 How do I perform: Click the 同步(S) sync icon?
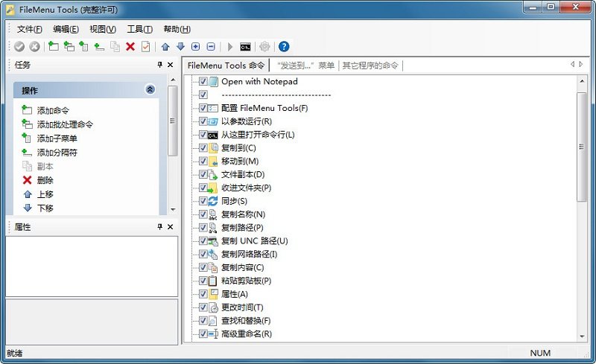click(213, 201)
